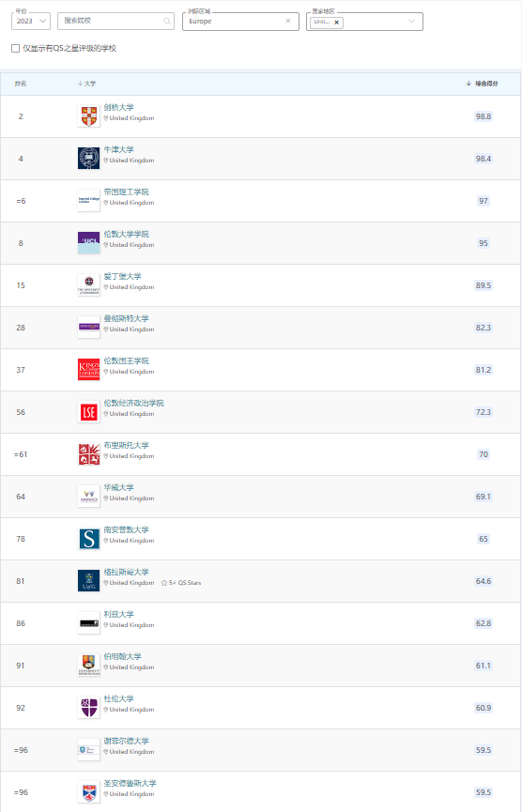This screenshot has height=812, width=522.
Task: Click the University of Bristol logo
Action: click(88, 454)
